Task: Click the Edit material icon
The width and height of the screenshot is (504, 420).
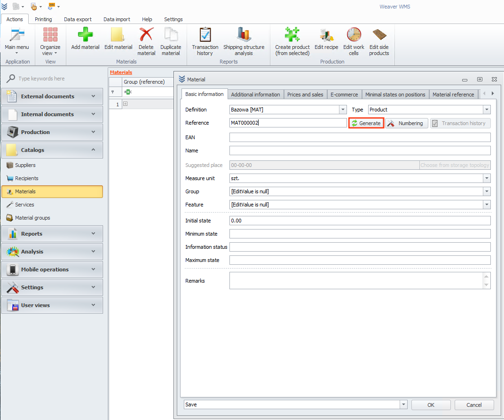Action: pos(118,34)
